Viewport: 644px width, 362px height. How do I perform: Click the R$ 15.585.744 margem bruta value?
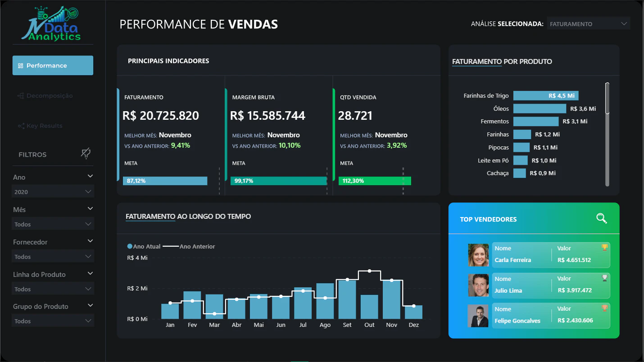268,116
